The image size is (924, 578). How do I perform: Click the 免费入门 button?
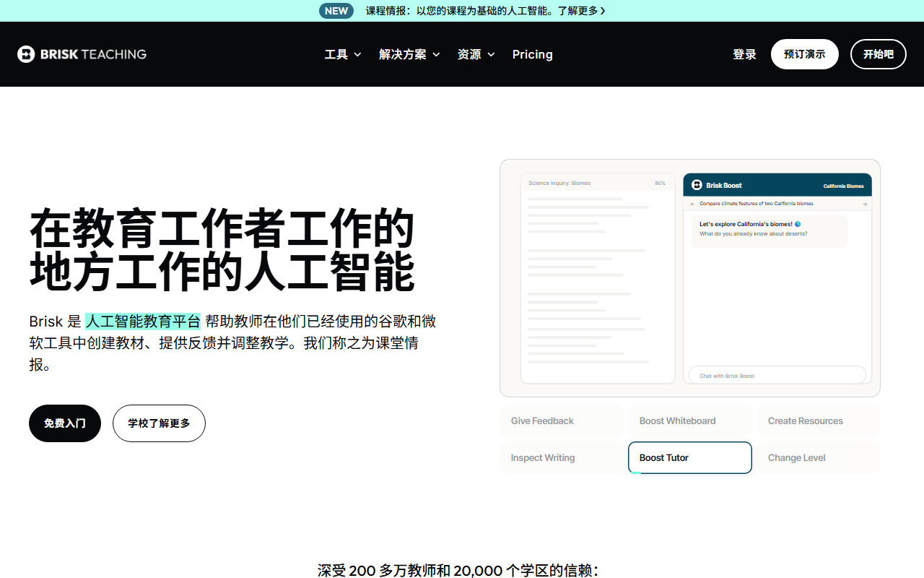coord(65,423)
